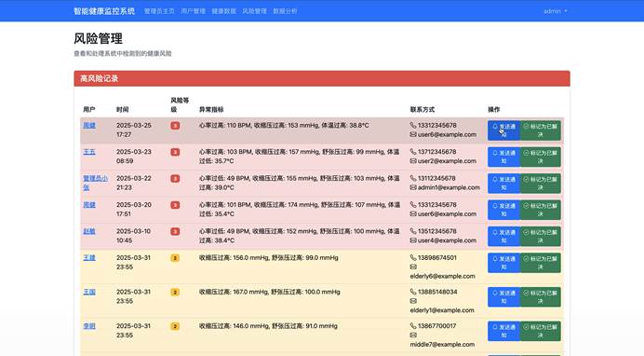The height and width of the screenshot is (356, 644).
Task: Click the envelope icon beside admin1@example.com
Action: pyautogui.click(x=413, y=187)
